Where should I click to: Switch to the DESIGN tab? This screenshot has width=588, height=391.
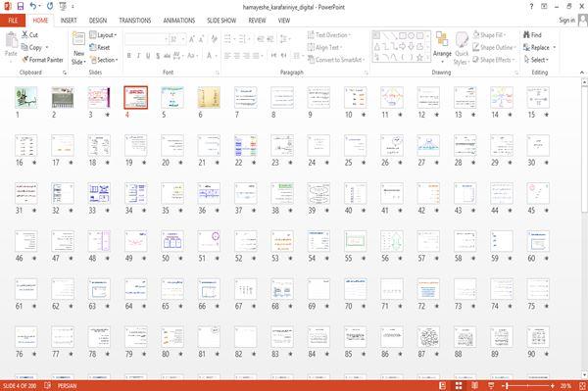click(x=97, y=21)
